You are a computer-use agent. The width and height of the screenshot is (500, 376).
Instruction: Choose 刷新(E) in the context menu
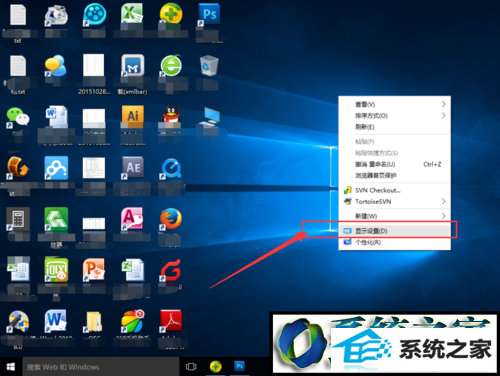click(x=395, y=127)
